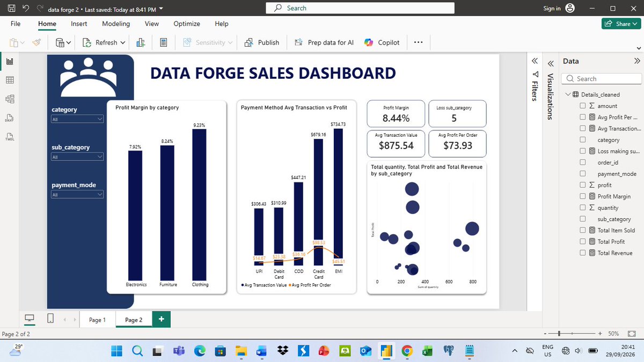The height and width of the screenshot is (362, 644).
Task: Open TMDL view icon in sidebar
Action: 9,136
